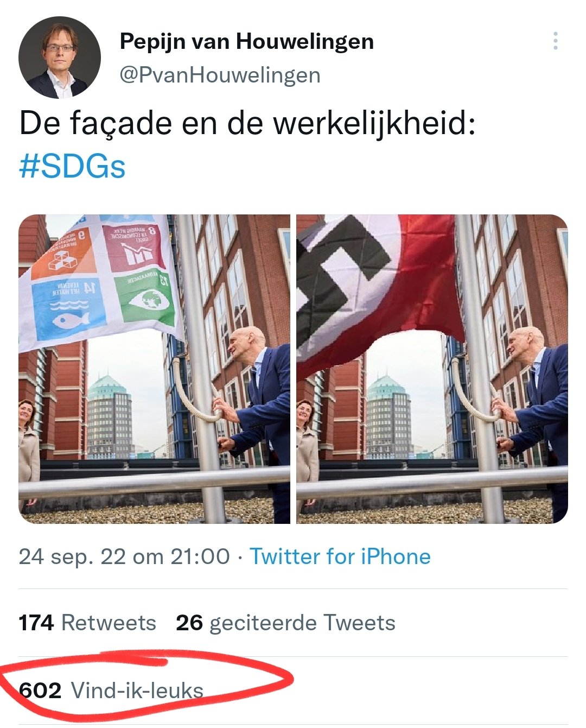Follow the #SDGs hashtag
This screenshot has height=728, width=586.
tap(72, 166)
